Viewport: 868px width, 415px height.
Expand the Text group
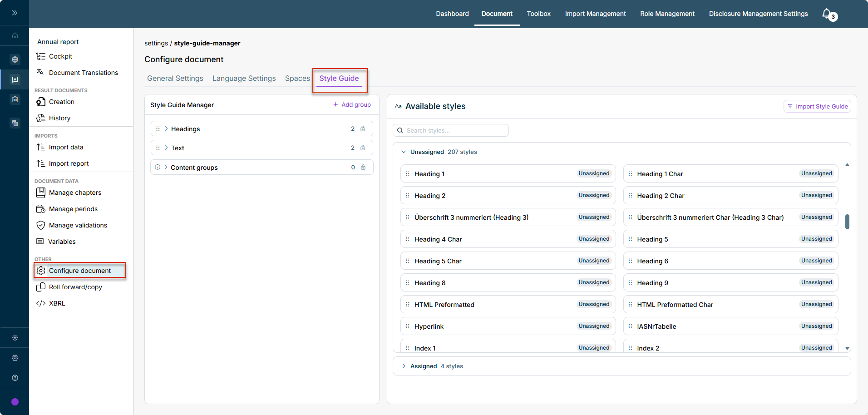point(166,148)
